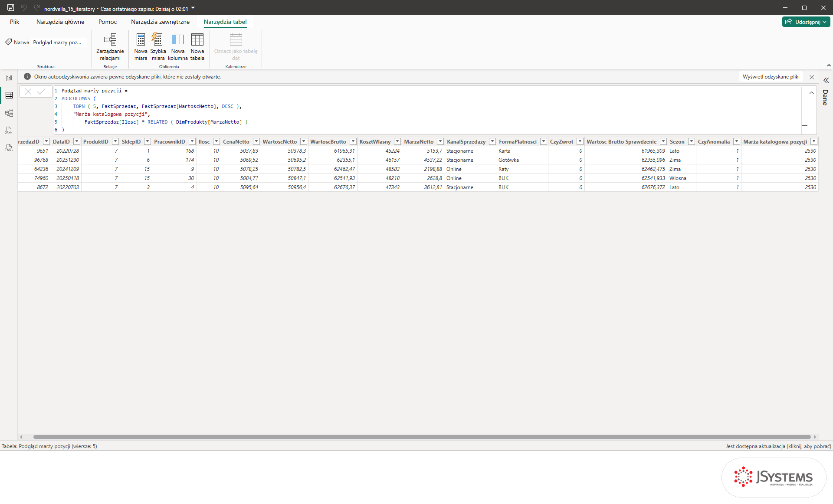Viewport: 833px width, 504px height.
Task: Open the Plik menu
Action: (15, 22)
